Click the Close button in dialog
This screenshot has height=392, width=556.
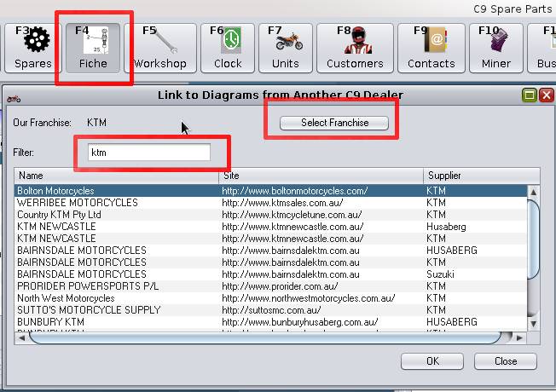click(506, 361)
